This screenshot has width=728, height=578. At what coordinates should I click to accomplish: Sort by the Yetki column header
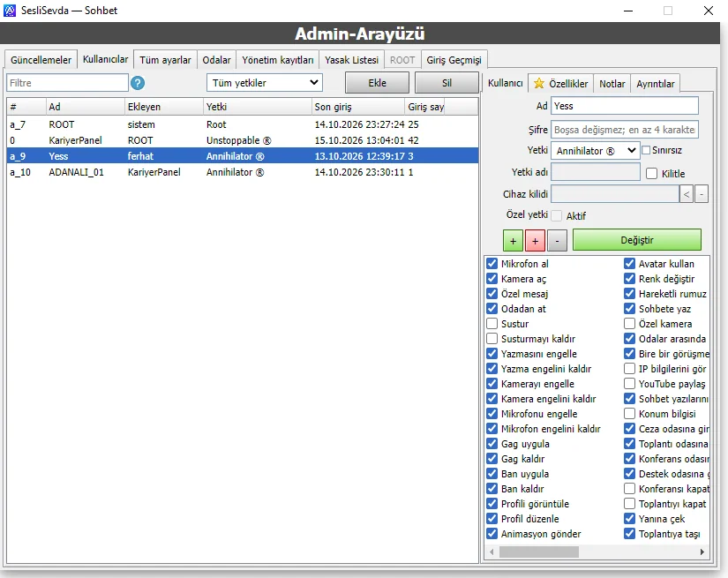tap(257, 107)
